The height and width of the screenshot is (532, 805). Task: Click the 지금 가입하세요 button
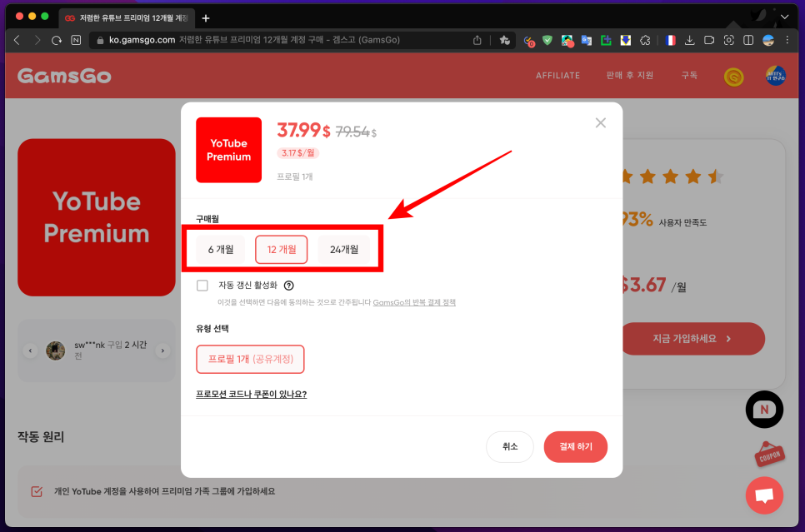692,339
